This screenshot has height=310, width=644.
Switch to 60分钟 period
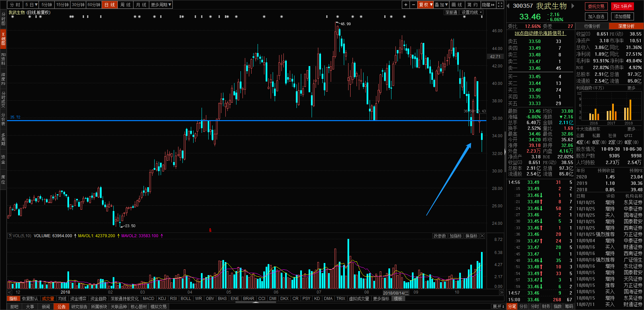[94, 5]
